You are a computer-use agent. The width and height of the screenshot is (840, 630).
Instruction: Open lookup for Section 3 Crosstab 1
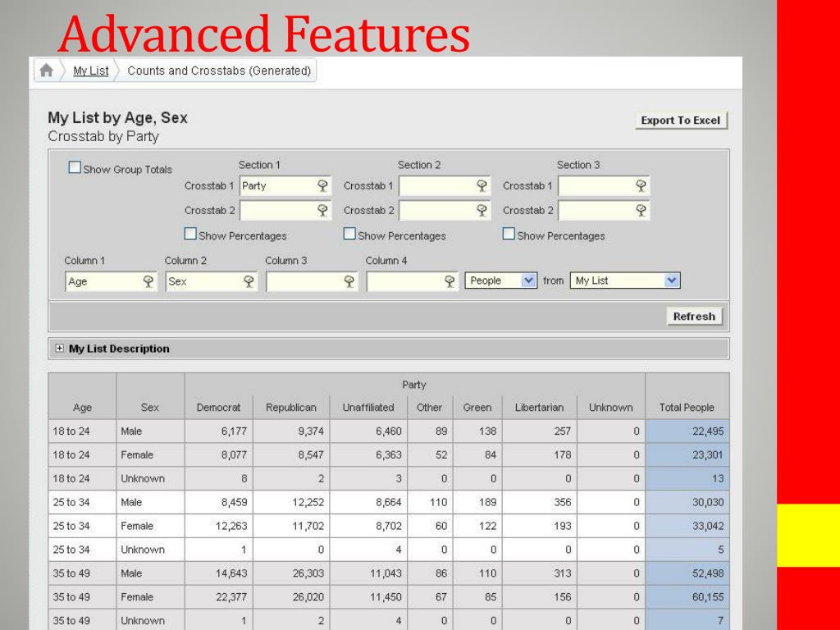click(x=641, y=186)
